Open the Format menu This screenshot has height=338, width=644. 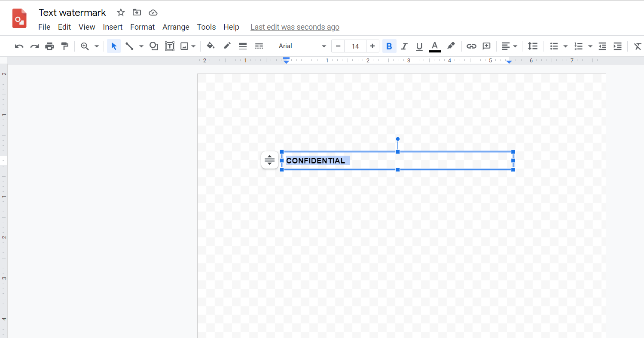point(143,27)
